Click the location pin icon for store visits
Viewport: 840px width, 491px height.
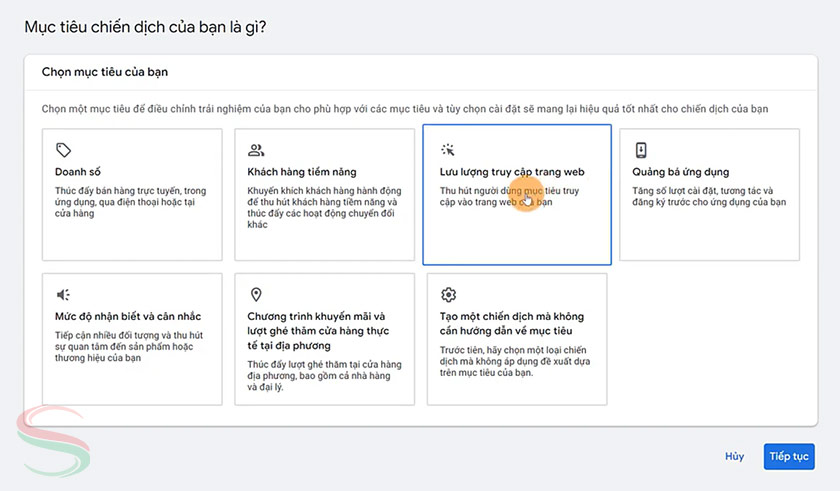click(256, 294)
